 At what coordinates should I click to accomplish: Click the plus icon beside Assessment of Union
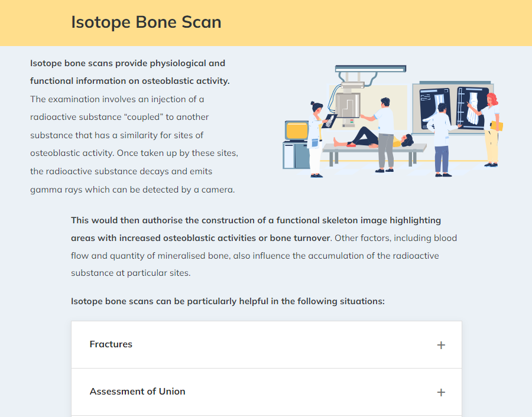click(441, 392)
